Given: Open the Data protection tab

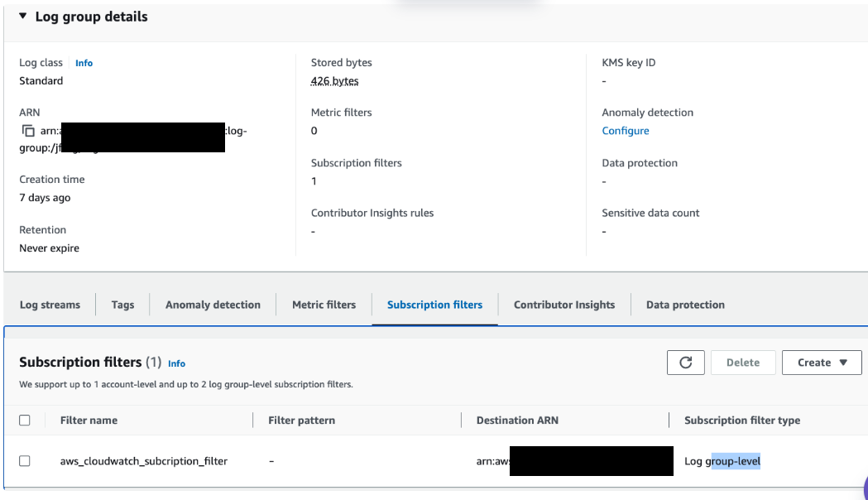Looking at the screenshot, I should 685,304.
